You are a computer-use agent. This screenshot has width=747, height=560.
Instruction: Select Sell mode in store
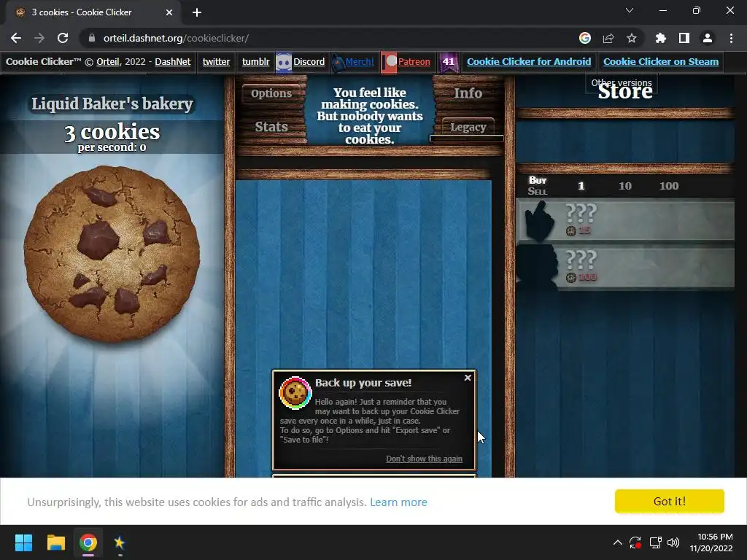pos(538,192)
